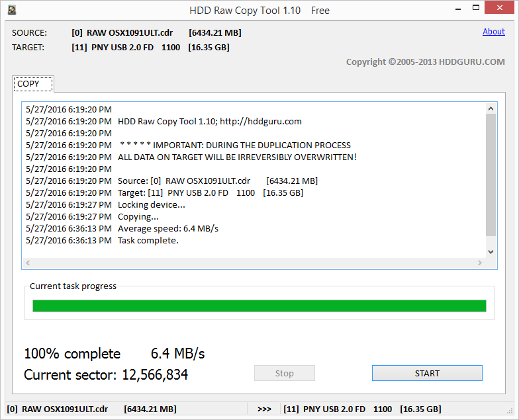Click the status bar '>>>' indicator
Viewport: 519px width, 420px height.
[264, 409]
